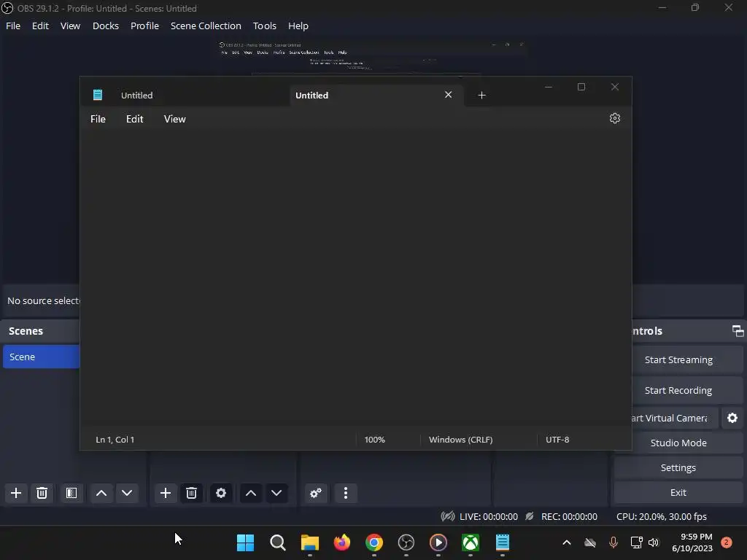Open taskbar Search
Screen dimensions: 747x560
[x=278, y=542]
